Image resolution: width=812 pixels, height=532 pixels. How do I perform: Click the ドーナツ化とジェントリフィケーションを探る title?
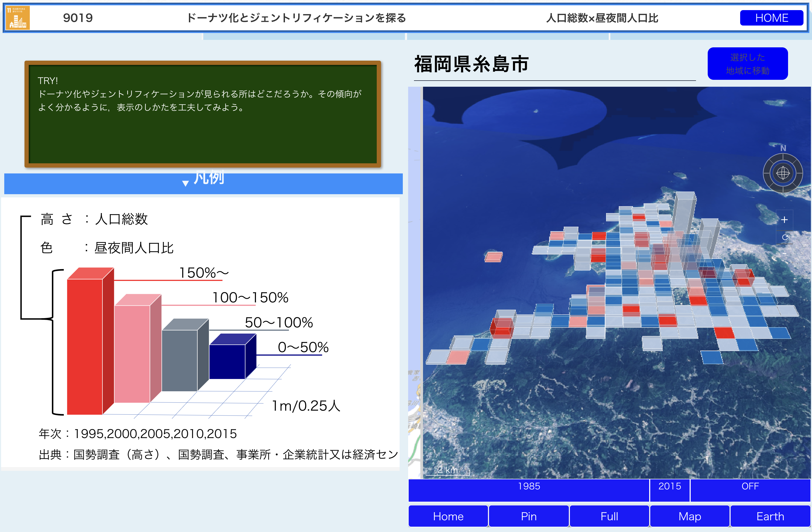(x=296, y=18)
